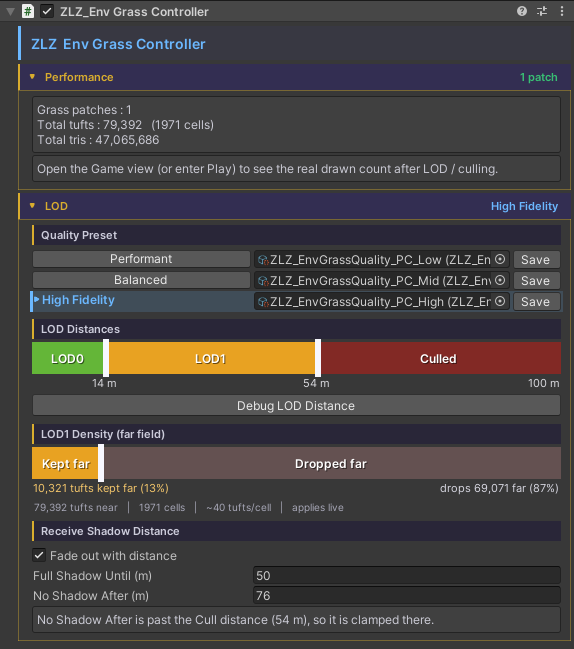Select the High Fidelity quality preset
The height and width of the screenshot is (649, 574).
coord(141,300)
